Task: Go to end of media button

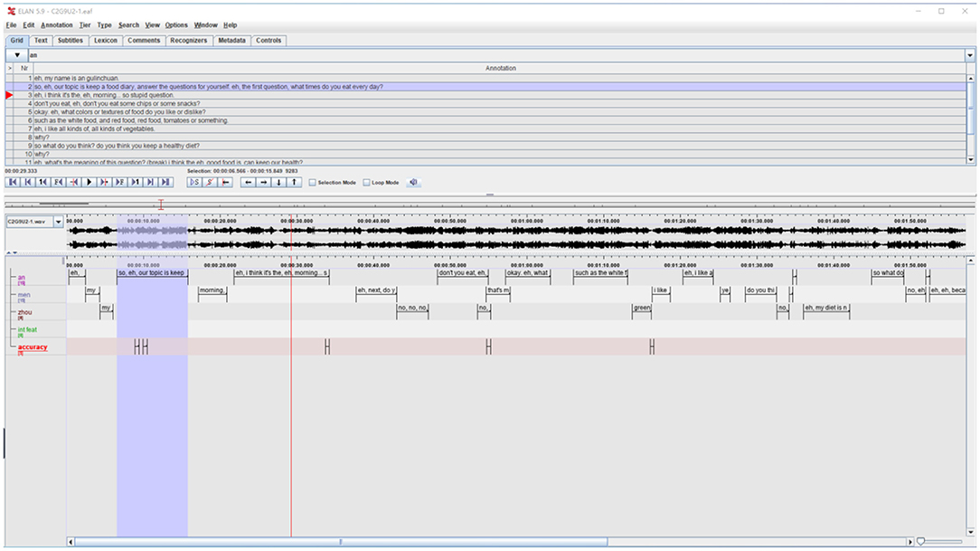Action: point(165,182)
